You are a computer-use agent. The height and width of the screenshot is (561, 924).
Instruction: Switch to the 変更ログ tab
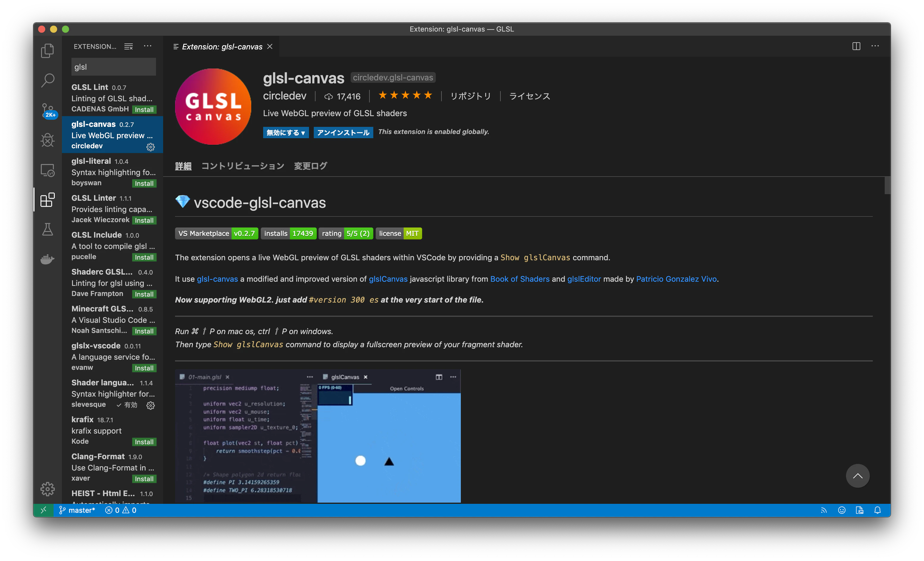click(x=310, y=166)
